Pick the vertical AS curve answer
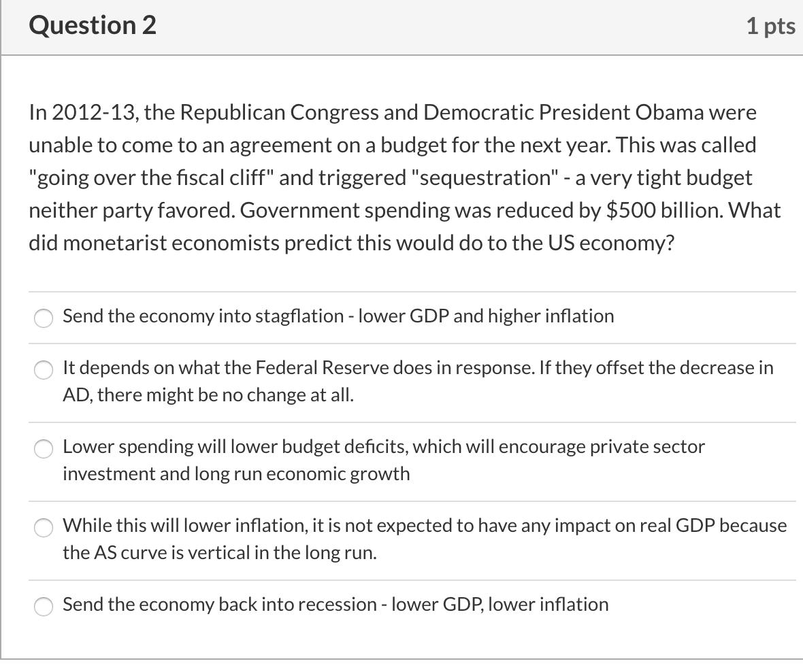The width and height of the screenshot is (803, 672). (43, 528)
